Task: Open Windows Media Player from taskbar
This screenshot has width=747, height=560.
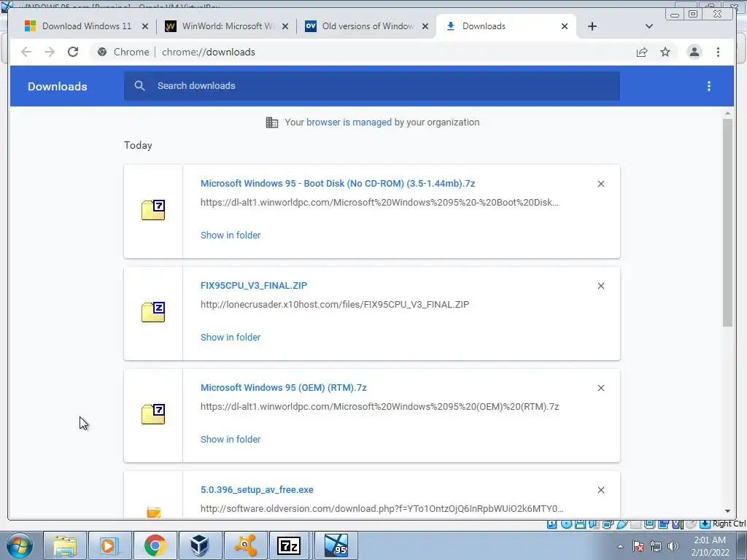Action: coord(109,545)
